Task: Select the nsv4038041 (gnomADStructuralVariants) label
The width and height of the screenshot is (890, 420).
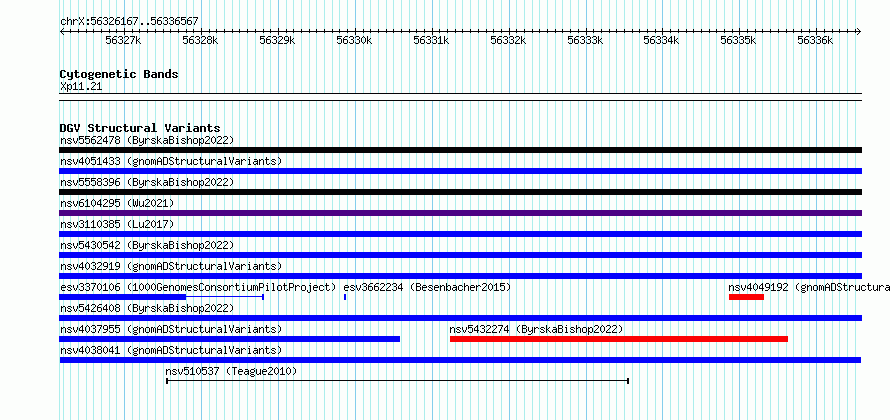Action: [171, 350]
